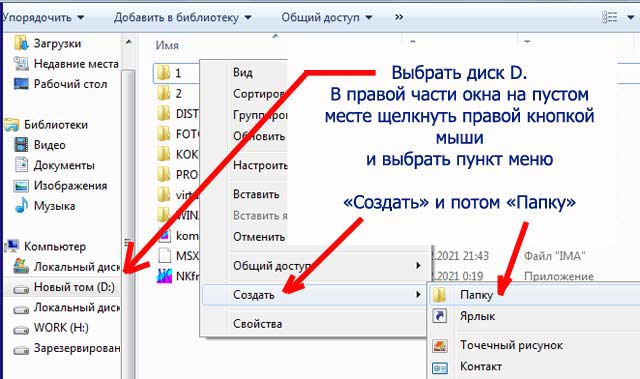Open Общий доступ context submenu
This screenshot has width=640, height=379.
click(316, 266)
